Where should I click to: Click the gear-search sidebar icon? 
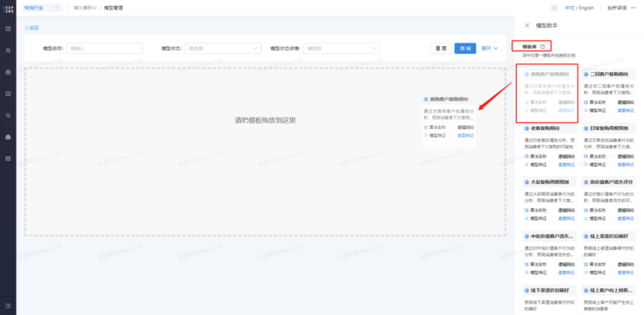coord(8,116)
